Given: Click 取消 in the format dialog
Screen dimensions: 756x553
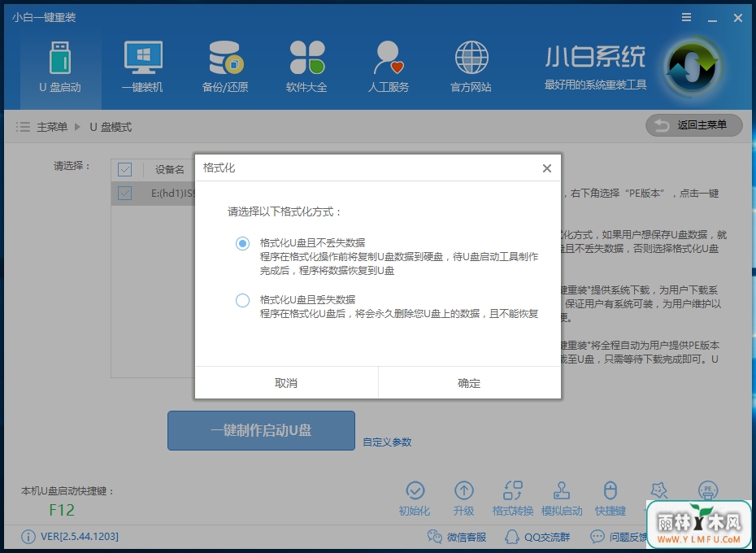Looking at the screenshot, I should click(286, 383).
